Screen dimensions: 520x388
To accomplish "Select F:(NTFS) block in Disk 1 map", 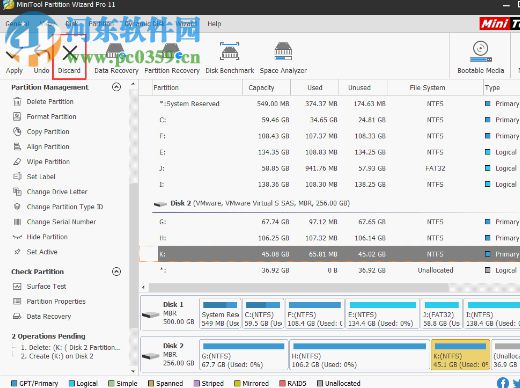I will 315,314.
